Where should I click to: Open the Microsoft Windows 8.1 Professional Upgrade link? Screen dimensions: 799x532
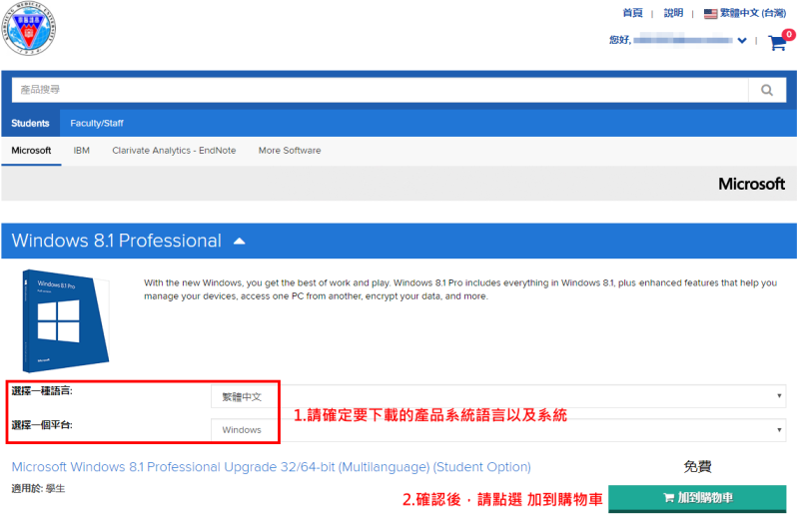click(271, 467)
